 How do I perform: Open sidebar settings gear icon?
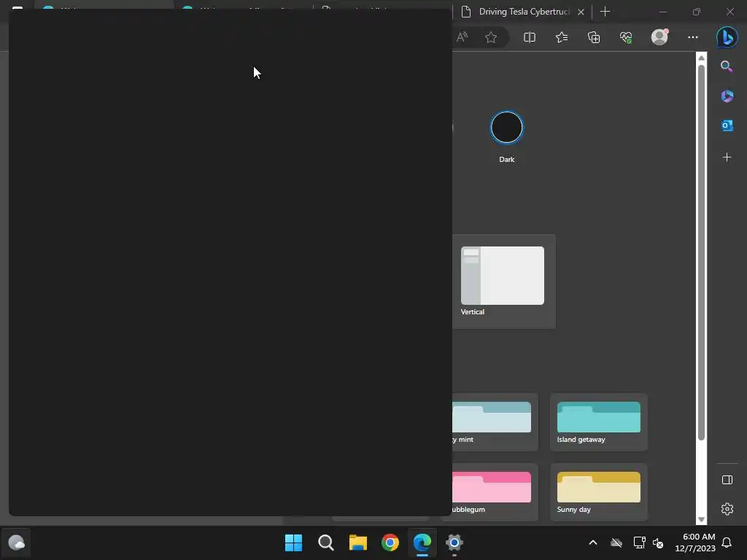pos(727,509)
